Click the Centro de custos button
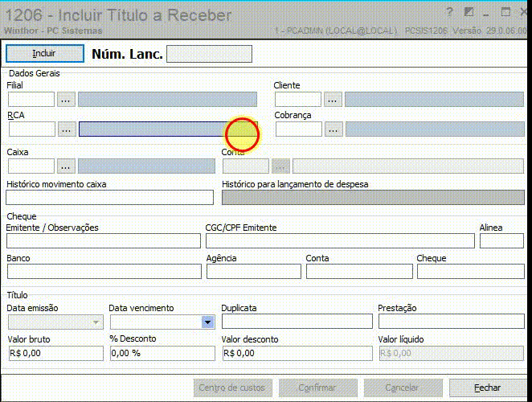Image resolution: width=532 pixels, height=402 pixels. (233, 388)
